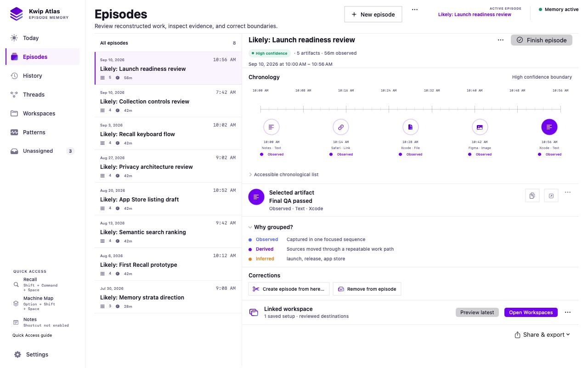Click the Kwip Atlas logo
The image size is (588, 368).
point(16,14)
